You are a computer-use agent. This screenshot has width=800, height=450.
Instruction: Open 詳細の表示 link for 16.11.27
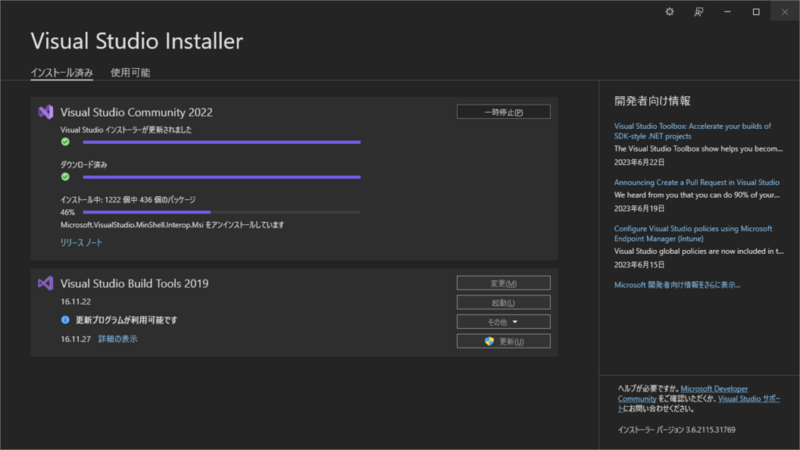[118, 339]
